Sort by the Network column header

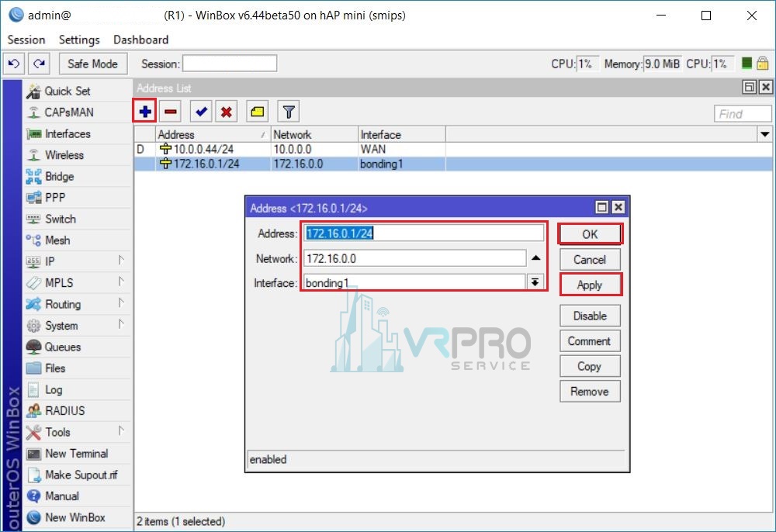314,134
